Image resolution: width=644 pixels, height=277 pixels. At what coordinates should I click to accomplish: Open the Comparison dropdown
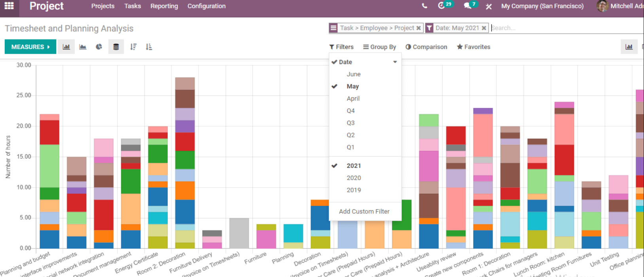(426, 47)
